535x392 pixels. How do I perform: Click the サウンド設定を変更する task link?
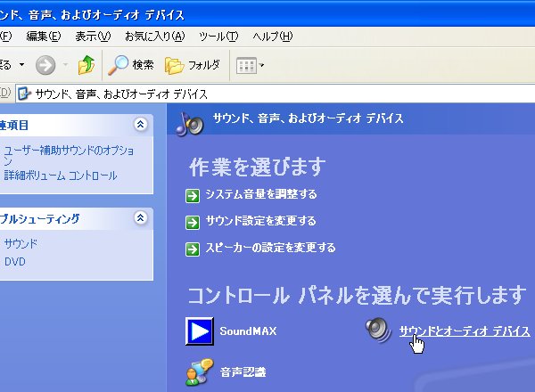pyautogui.click(x=260, y=221)
